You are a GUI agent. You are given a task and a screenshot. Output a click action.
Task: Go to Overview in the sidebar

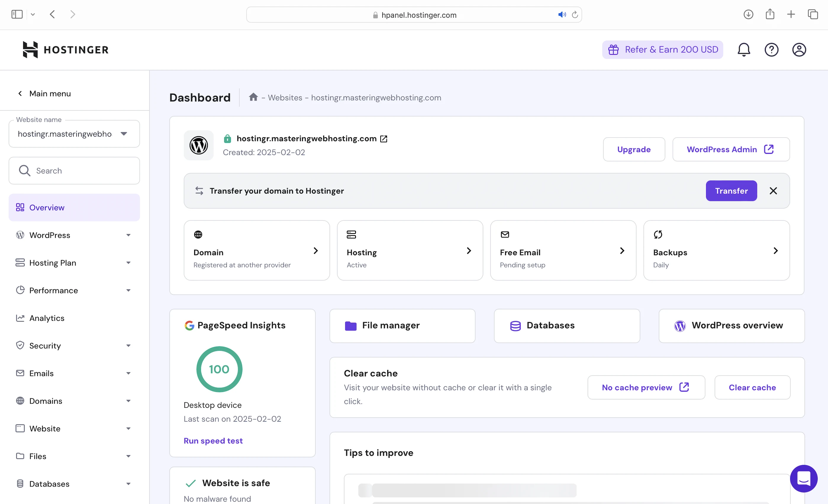coord(47,208)
